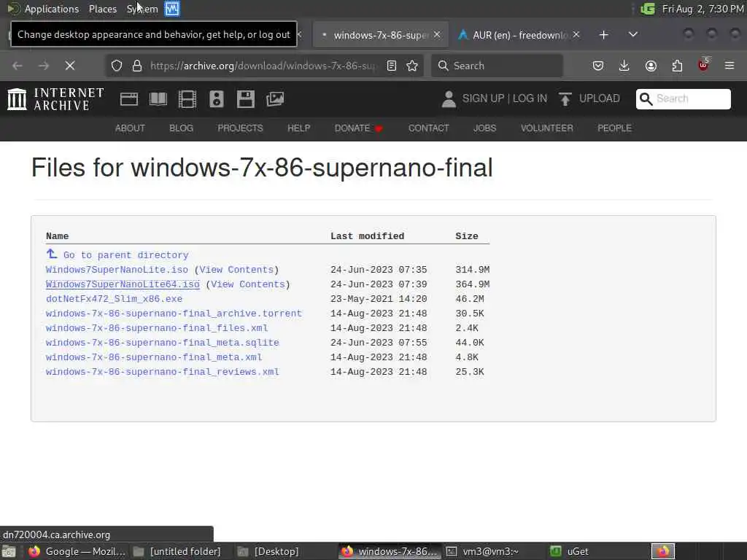
Task: Open the Software floppy disk icon
Action: (246, 99)
